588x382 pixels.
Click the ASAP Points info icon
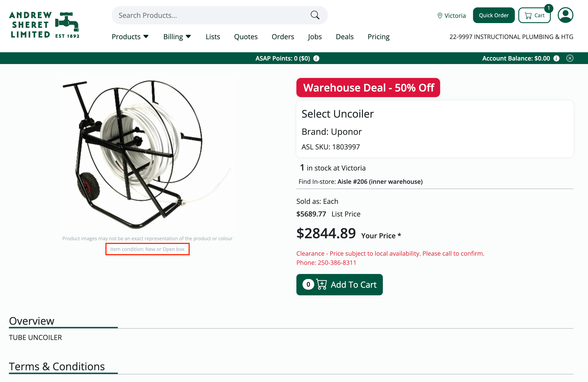(x=316, y=58)
